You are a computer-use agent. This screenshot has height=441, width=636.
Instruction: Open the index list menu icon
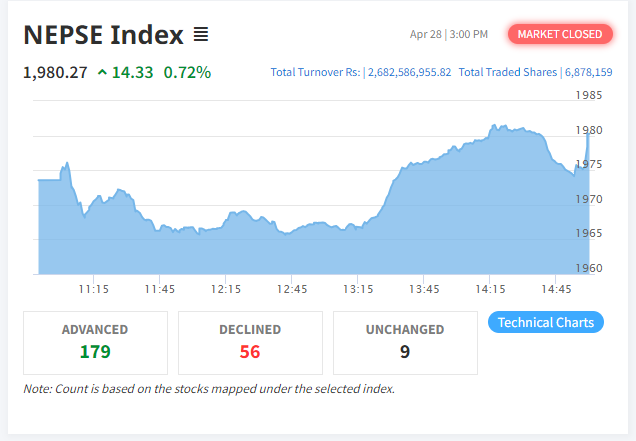coord(201,34)
